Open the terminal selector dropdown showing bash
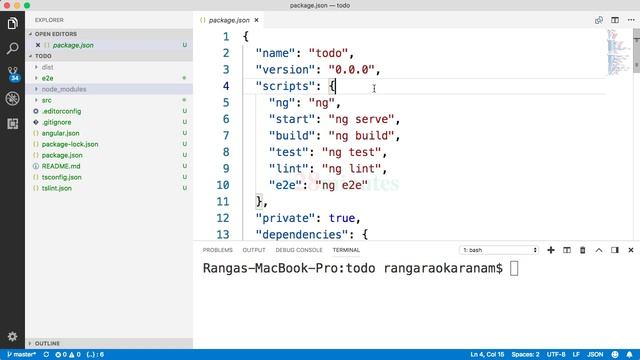640x360 pixels. click(499, 250)
